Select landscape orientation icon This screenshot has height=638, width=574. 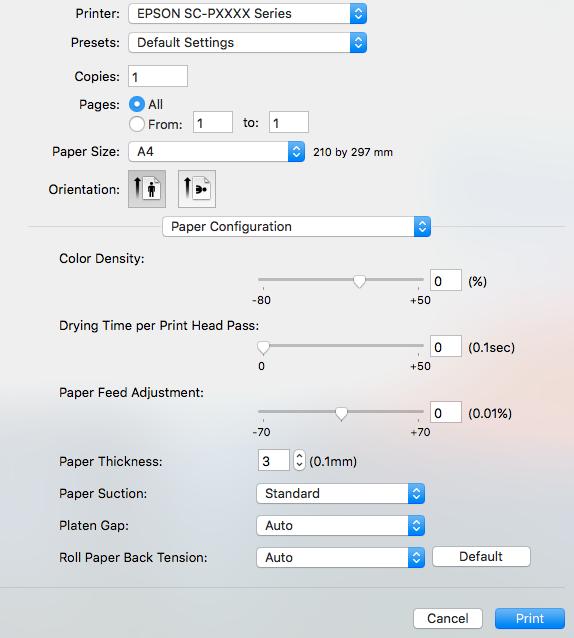(197, 189)
